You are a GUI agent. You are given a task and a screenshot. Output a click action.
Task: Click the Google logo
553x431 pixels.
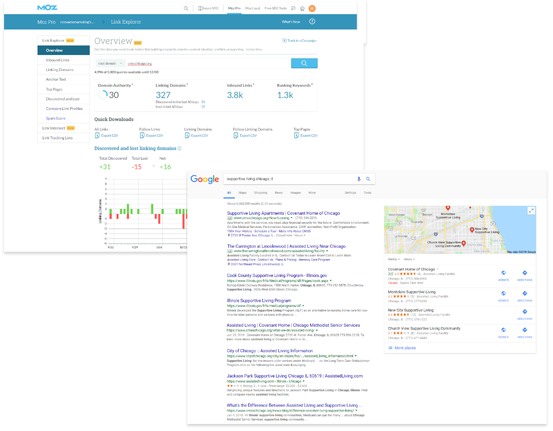205,179
